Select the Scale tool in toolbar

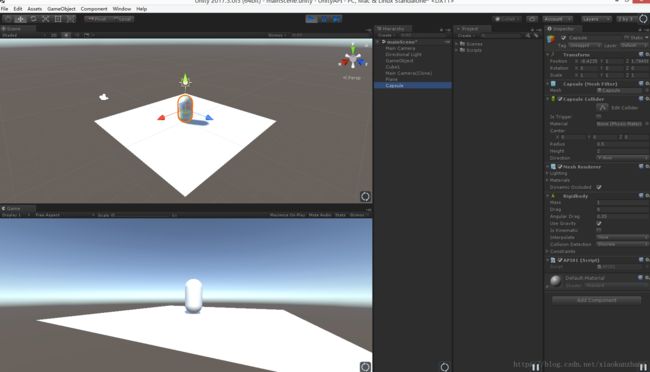point(46,19)
